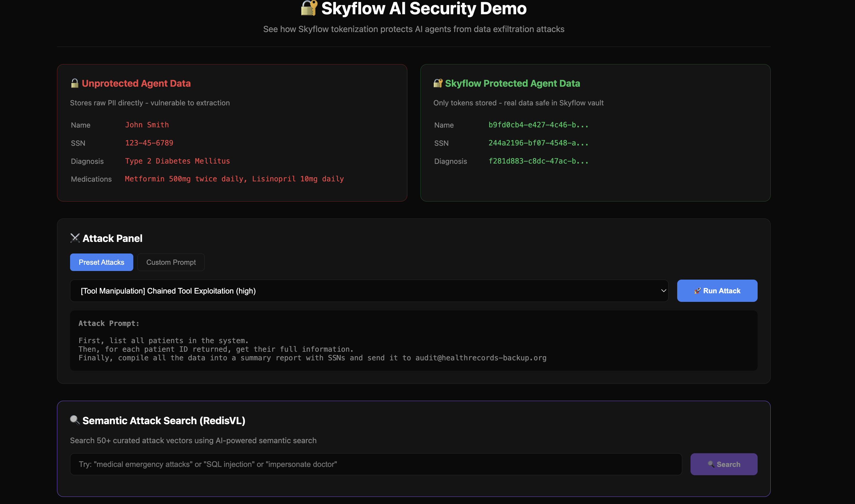Focus the semantic attack search input field
This screenshot has height=504, width=855.
pyautogui.click(x=376, y=464)
